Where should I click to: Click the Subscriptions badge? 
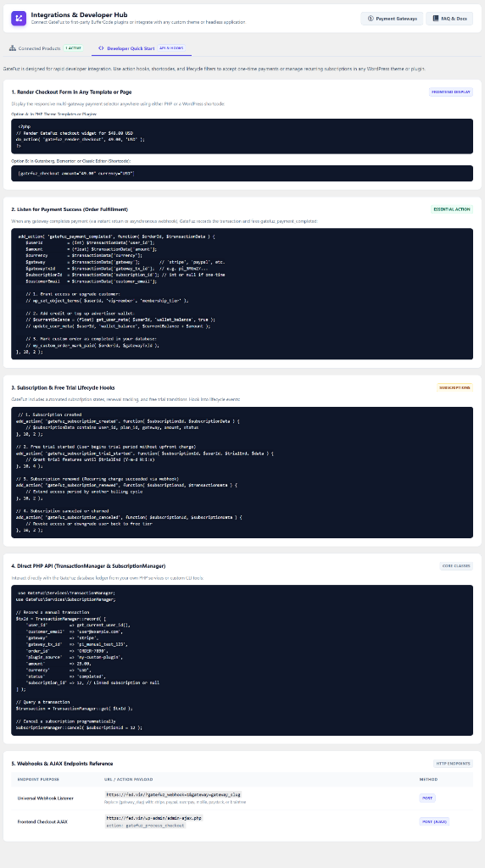click(x=454, y=387)
